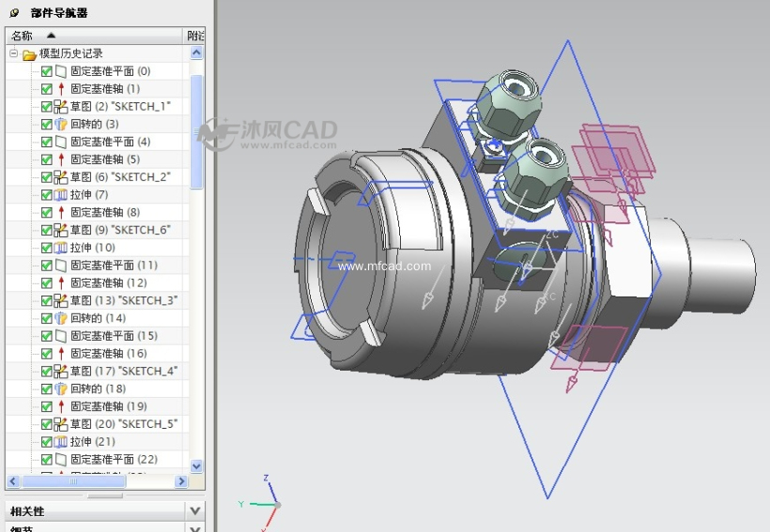770x532 pixels.
Task: Uncheck the 拉伸 (21) checkbox
Action: pyautogui.click(x=47, y=443)
